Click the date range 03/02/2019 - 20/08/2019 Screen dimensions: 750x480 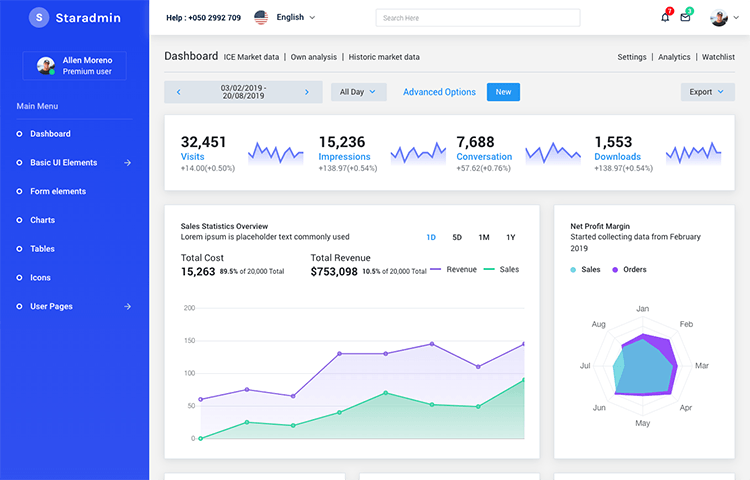pyautogui.click(x=243, y=92)
